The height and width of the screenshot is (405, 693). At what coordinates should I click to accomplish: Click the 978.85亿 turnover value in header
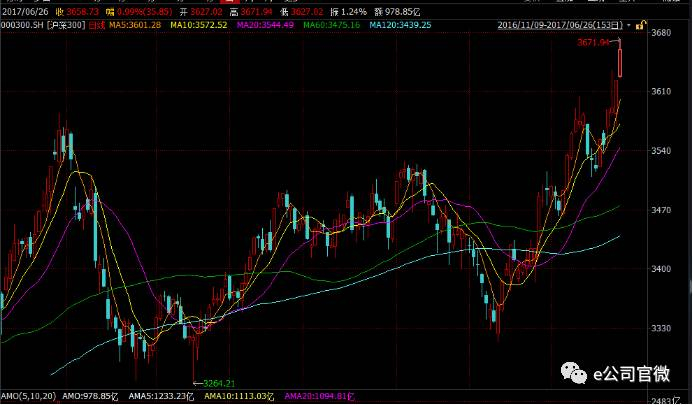click(x=403, y=12)
